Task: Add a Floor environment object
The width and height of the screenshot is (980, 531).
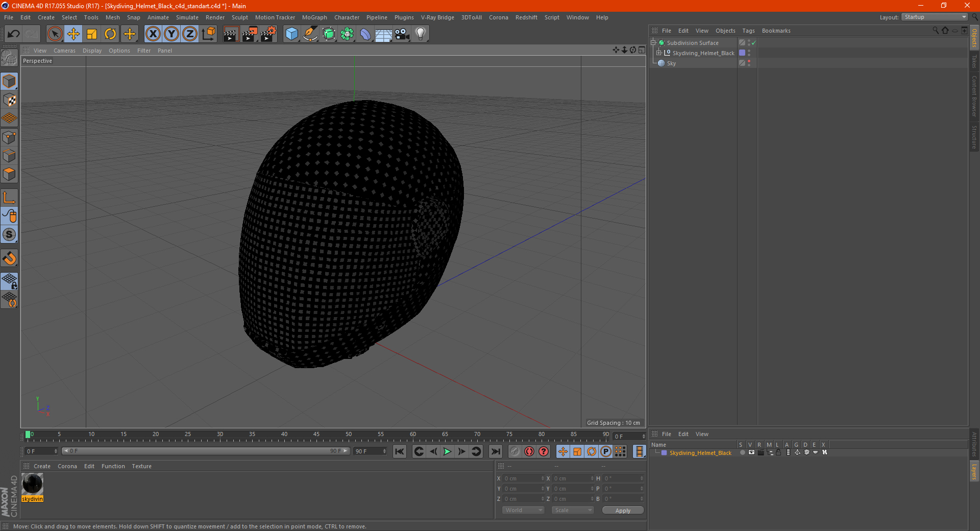Action: click(384, 34)
